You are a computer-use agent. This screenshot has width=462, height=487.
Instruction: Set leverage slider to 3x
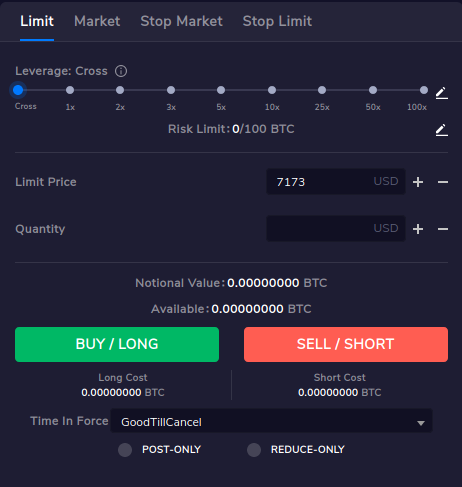click(171, 90)
